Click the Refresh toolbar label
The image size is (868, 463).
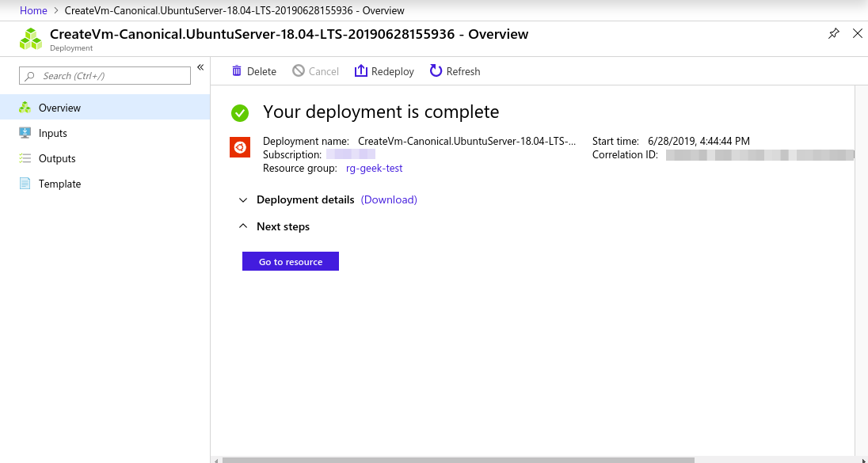[x=463, y=71]
